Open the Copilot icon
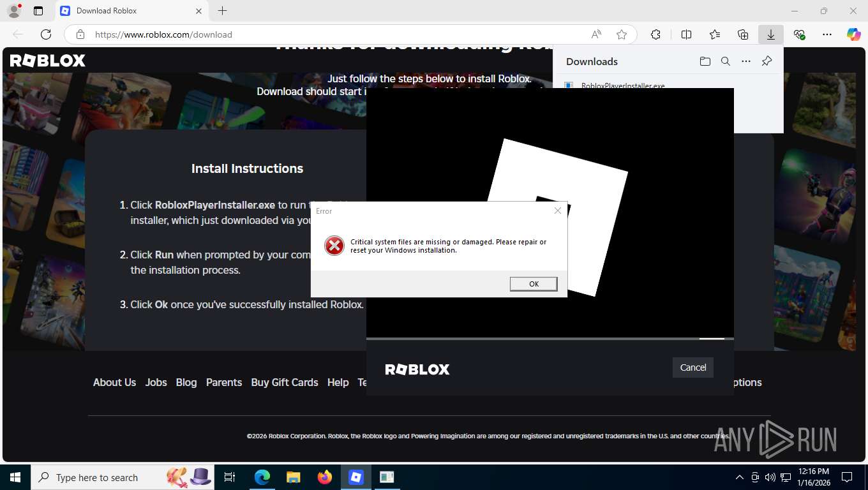This screenshot has height=490, width=868. point(853,34)
